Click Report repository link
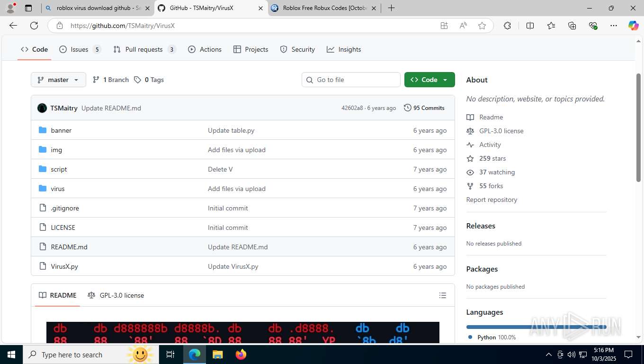Image resolution: width=644 pixels, height=364 pixels. click(x=492, y=200)
